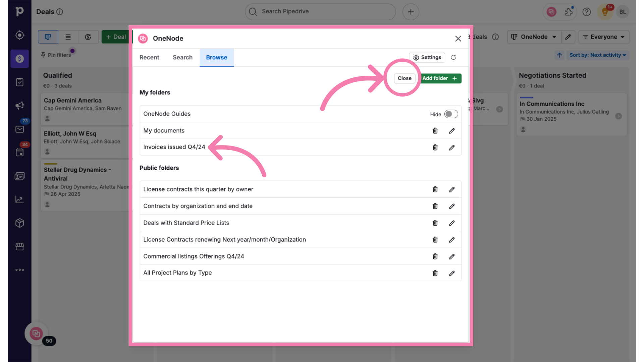This screenshot has width=644, height=362.
Task: Refresh the OneNode folder list
Action: click(453, 57)
